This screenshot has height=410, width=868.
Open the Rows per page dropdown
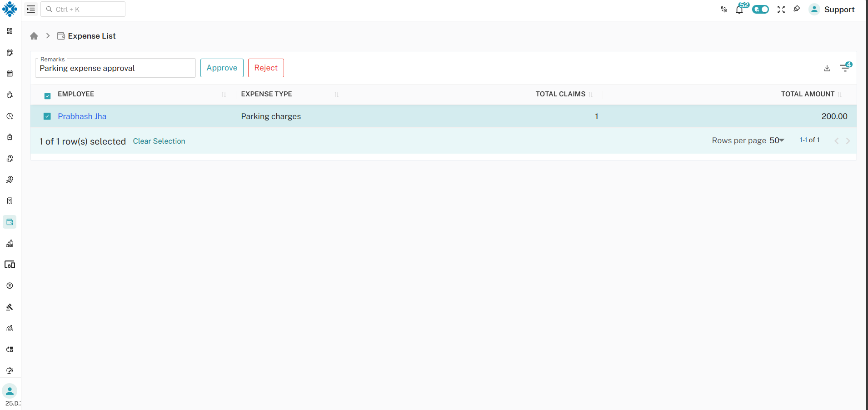pyautogui.click(x=777, y=140)
